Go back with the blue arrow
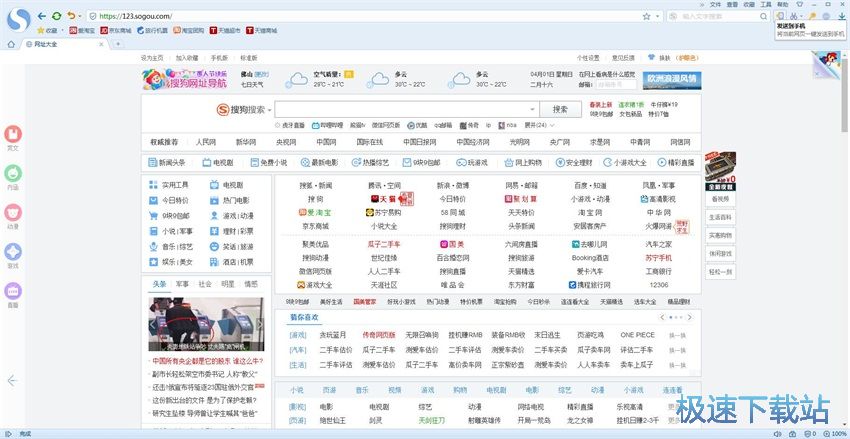850x439 pixels. [42, 16]
